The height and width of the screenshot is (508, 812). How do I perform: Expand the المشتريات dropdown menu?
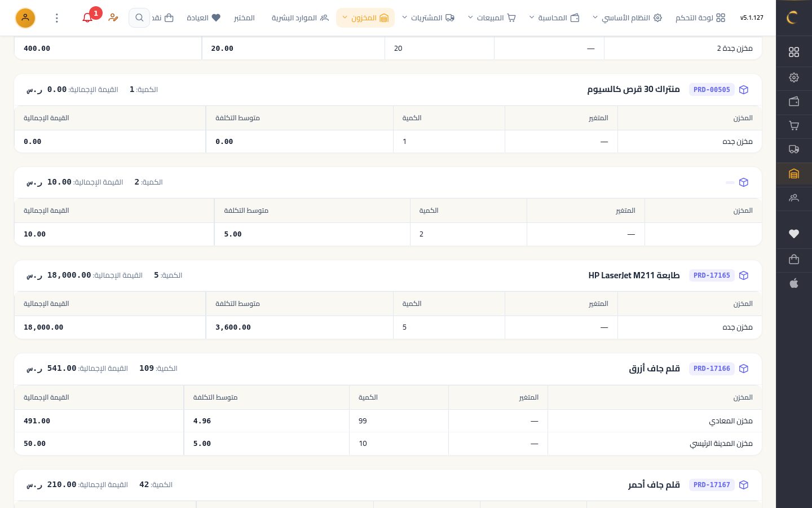click(428, 18)
